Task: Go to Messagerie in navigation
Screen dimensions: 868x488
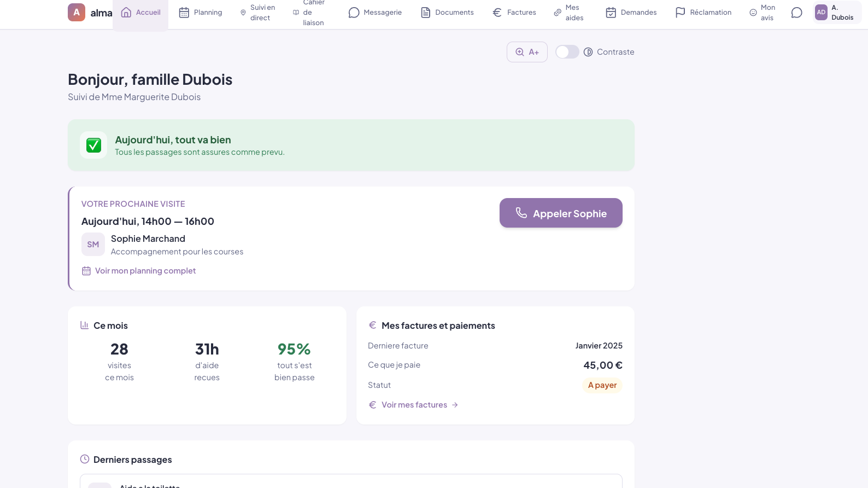Action: pos(375,13)
